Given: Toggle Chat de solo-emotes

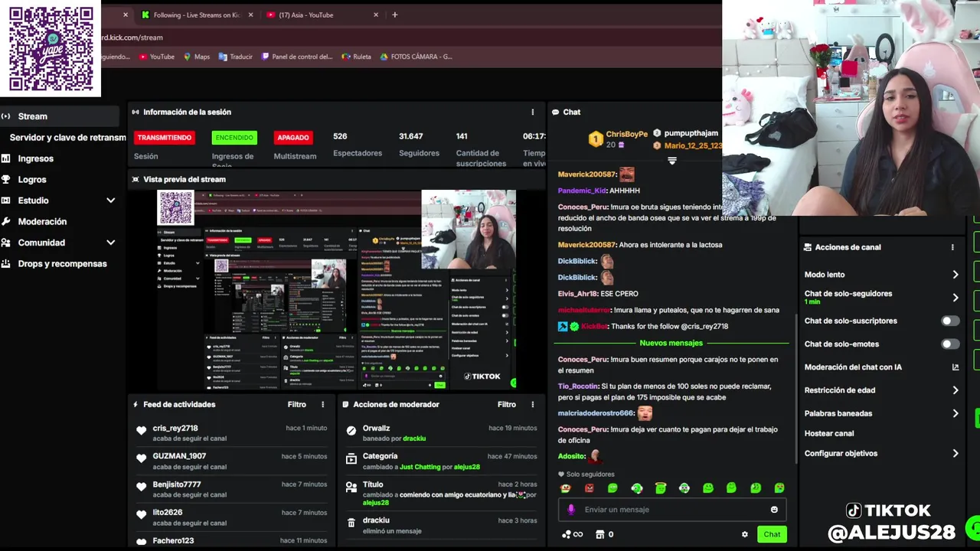Looking at the screenshot, I should [x=949, y=344].
